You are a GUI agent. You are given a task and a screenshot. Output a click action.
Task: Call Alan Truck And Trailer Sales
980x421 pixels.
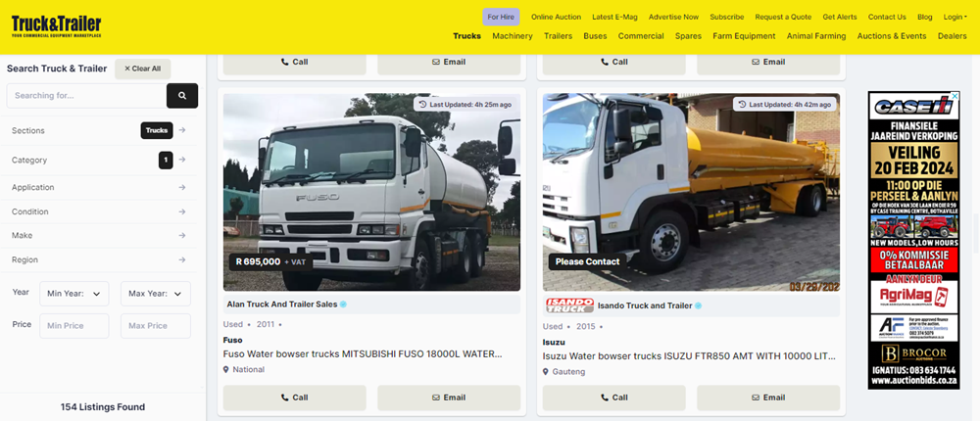click(294, 398)
